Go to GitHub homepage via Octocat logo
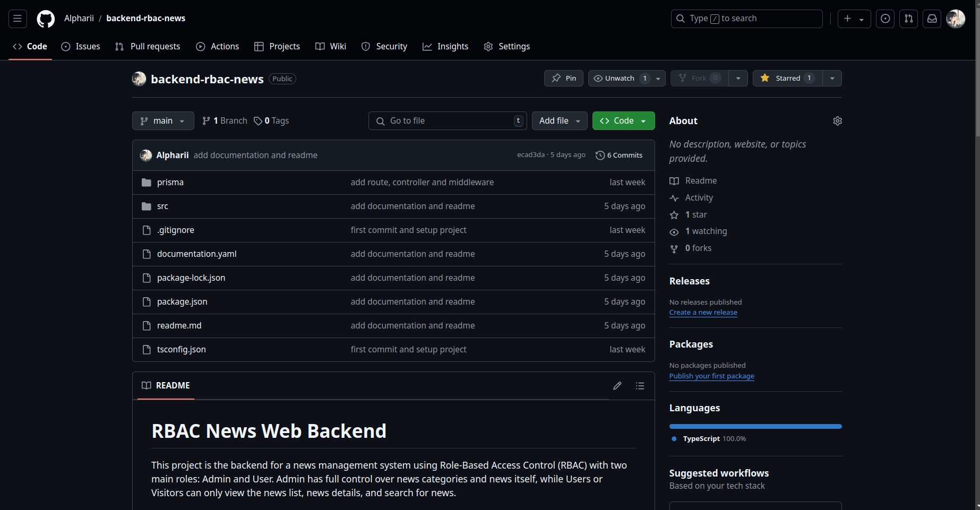The height and width of the screenshot is (510, 980). click(46, 19)
